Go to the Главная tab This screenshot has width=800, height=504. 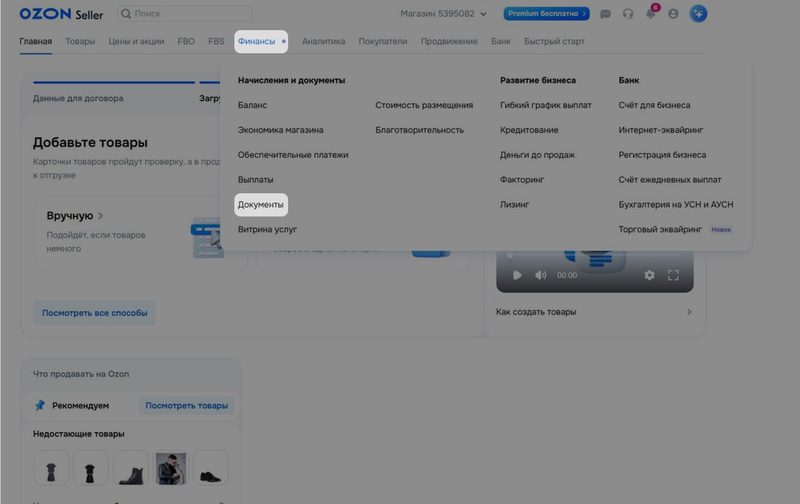coord(36,41)
